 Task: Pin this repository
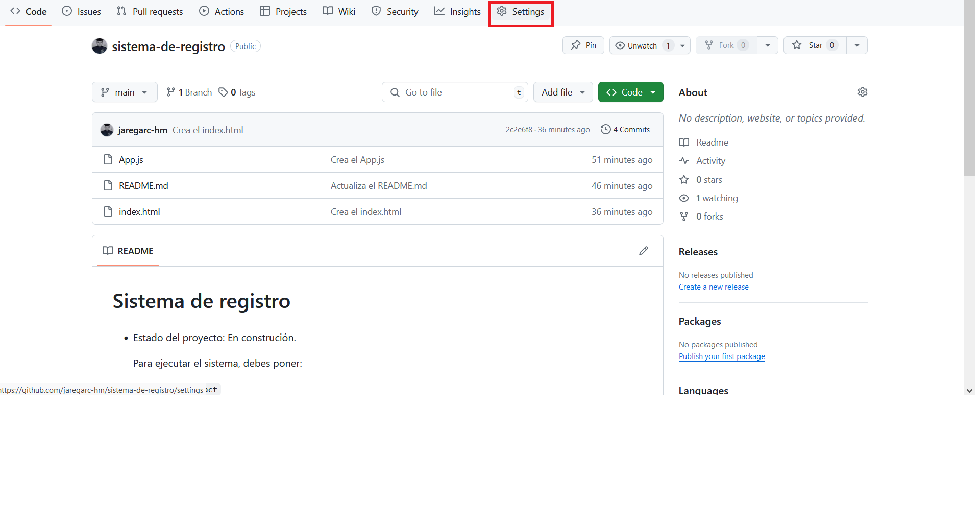[x=583, y=45]
